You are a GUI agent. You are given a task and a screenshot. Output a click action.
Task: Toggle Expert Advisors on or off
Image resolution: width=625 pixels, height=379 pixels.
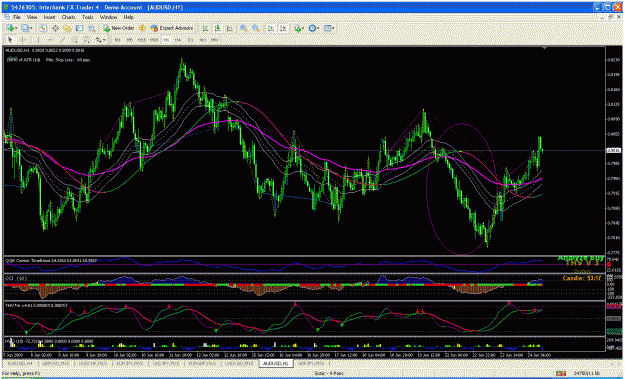[x=172, y=28]
